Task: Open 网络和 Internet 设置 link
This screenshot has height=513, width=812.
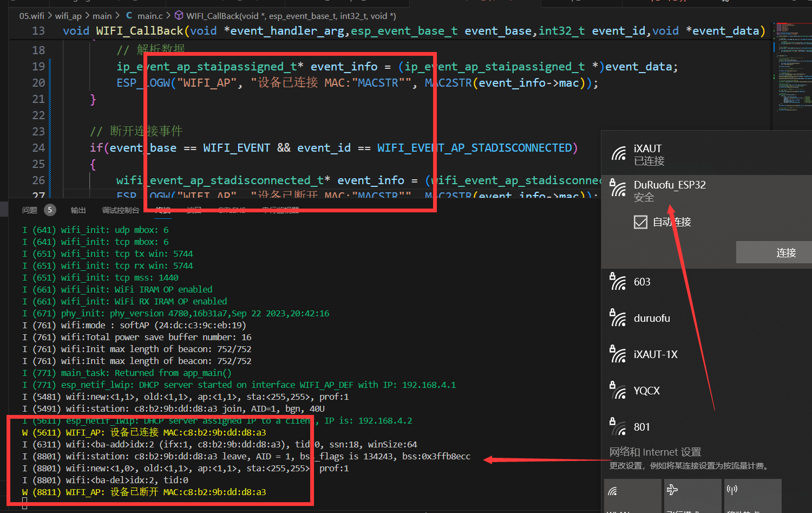Action: 655,452
